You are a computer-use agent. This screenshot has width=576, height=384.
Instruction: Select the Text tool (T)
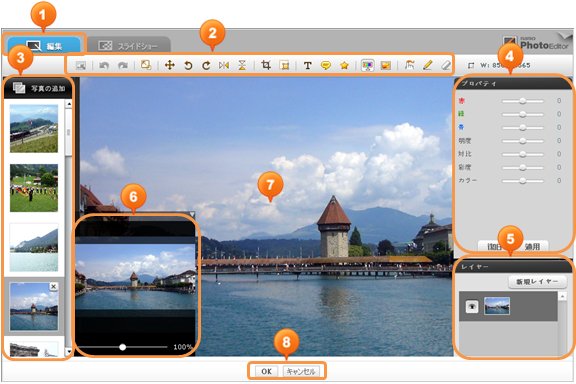click(x=307, y=66)
